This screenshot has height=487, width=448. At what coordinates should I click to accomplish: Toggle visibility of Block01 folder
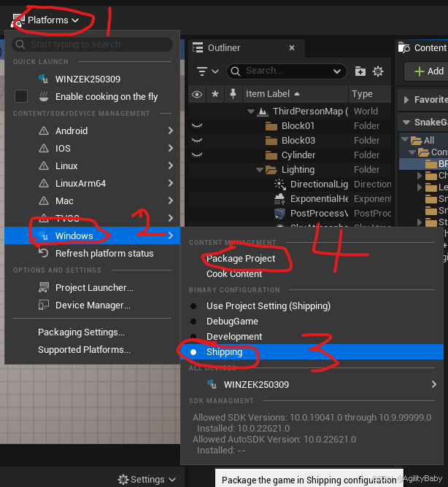(197, 126)
